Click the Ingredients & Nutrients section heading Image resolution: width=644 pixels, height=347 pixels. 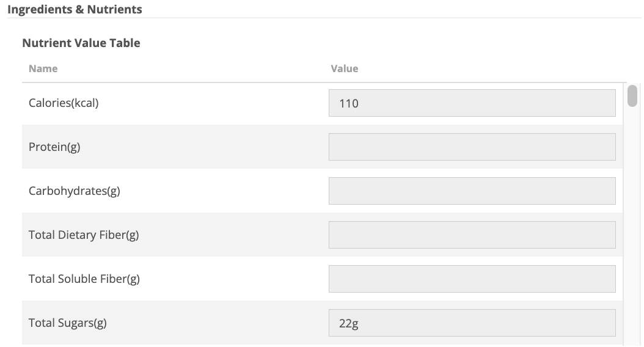pyautogui.click(x=75, y=9)
